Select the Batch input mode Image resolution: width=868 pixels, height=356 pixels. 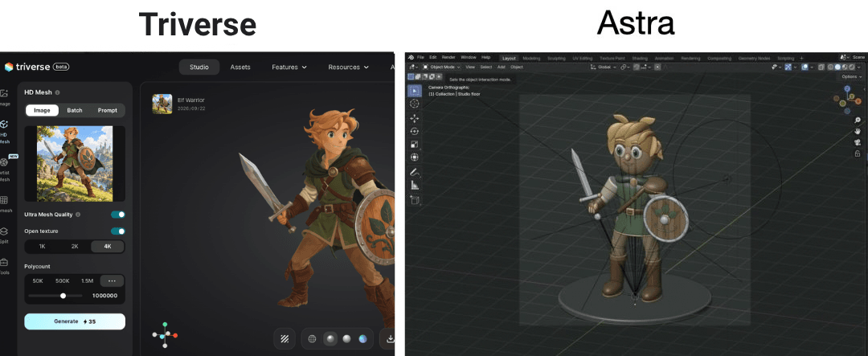pyautogui.click(x=75, y=110)
